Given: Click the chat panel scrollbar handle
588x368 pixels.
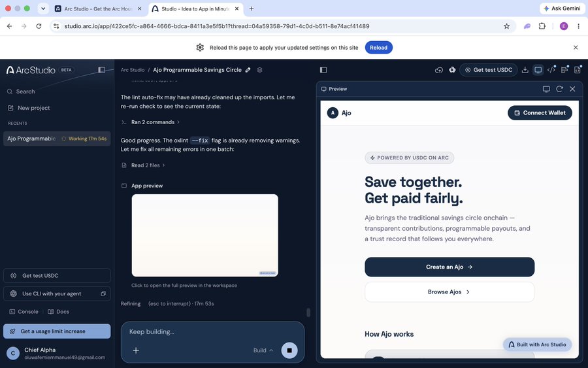Looking at the screenshot, I should click(x=308, y=312).
